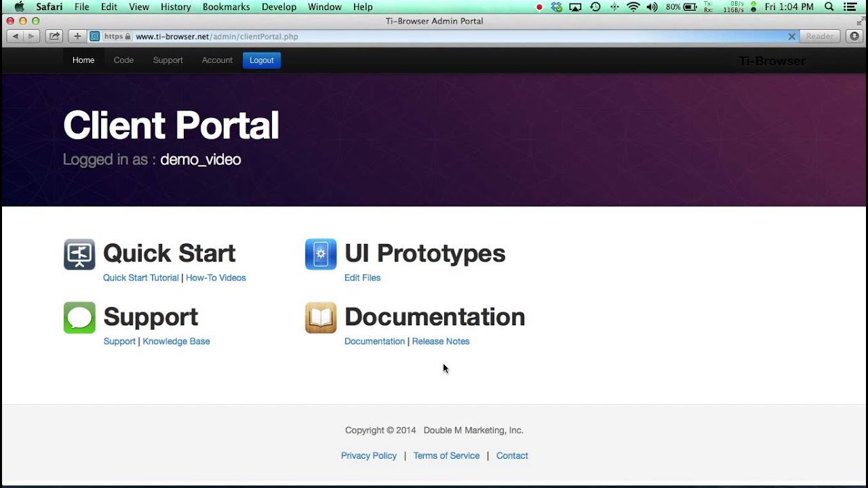Select the Home tab in portal navbar
868x488 pixels.
(x=83, y=60)
